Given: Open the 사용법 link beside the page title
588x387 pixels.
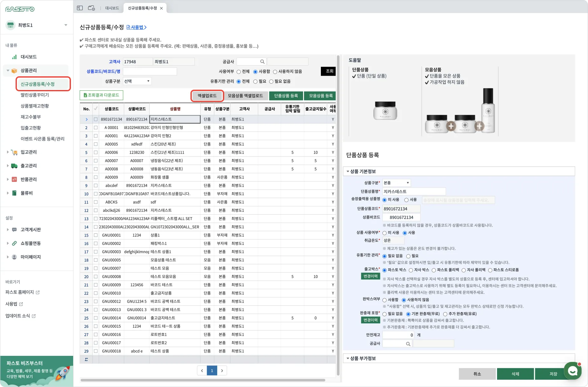Looking at the screenshot, I should click(136, 27).
